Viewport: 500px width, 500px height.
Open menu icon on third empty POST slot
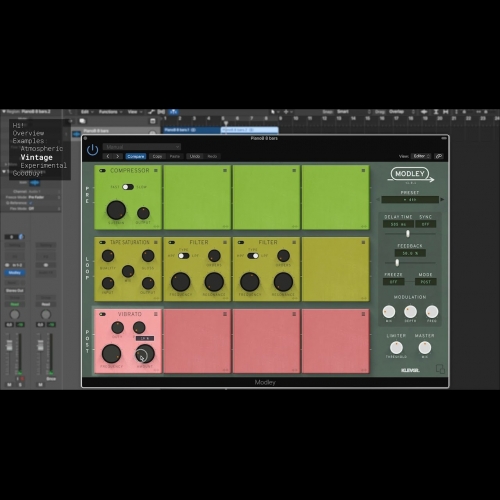click(x=294, y=314)
